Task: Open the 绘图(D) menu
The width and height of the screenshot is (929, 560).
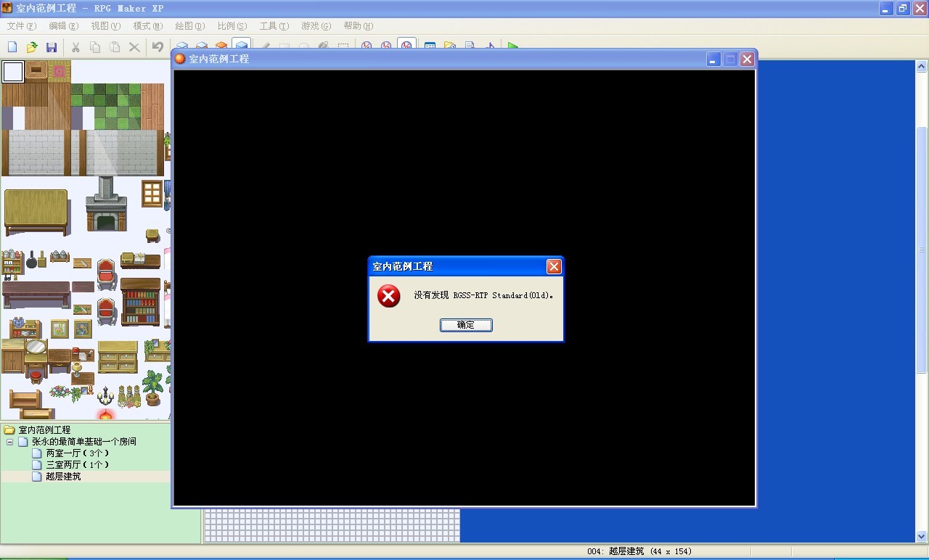Action: (190, 26)
